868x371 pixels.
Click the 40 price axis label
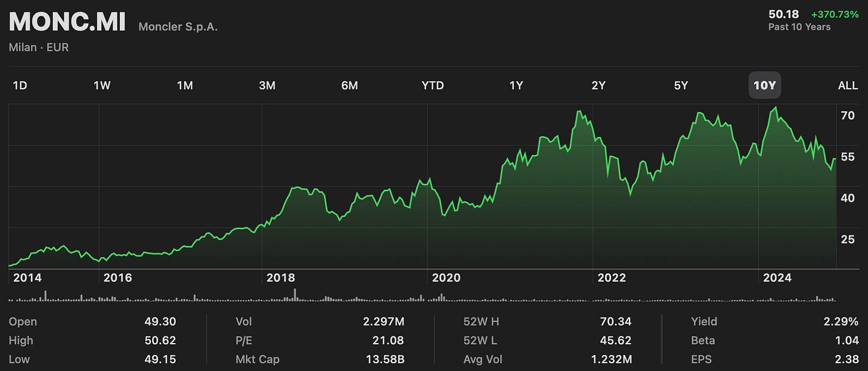coord(848,198)
